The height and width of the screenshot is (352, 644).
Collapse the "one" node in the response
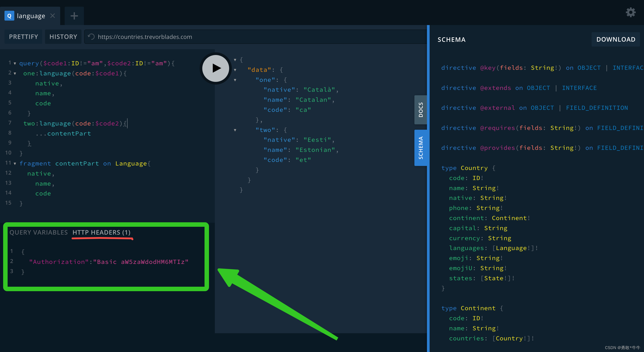[x=235, y=80]
